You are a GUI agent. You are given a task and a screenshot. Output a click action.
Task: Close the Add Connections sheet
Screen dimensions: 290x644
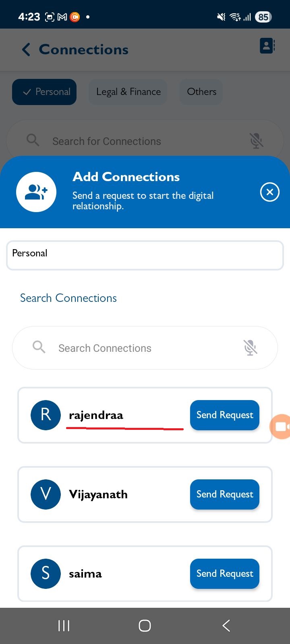pyautogui.click(x=269, y=192)
